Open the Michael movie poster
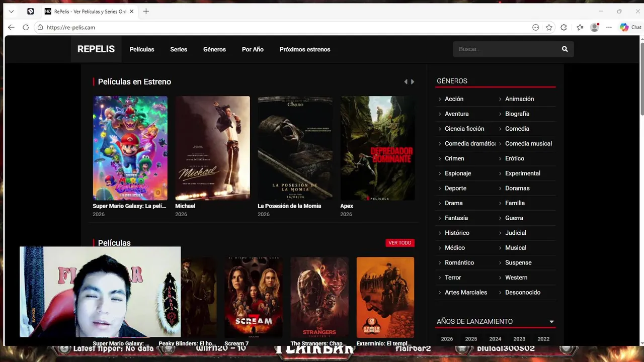644x362 pixels. [x=212, y=148]
